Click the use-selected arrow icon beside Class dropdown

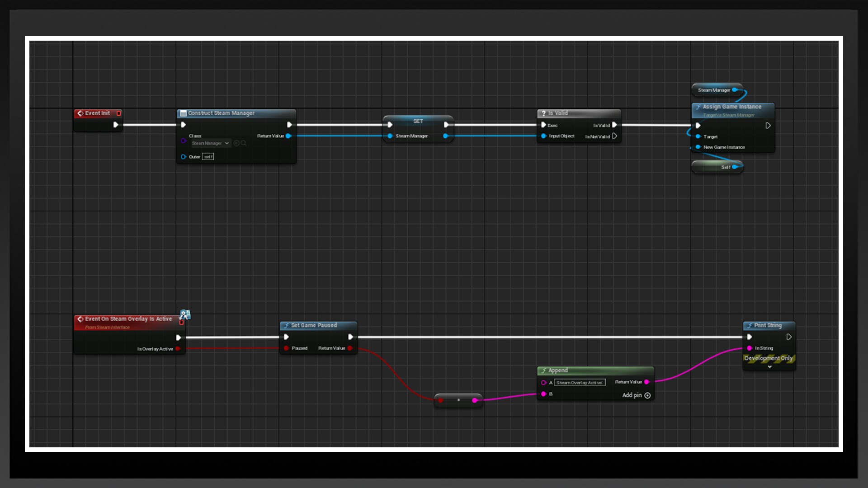(236, 143)
